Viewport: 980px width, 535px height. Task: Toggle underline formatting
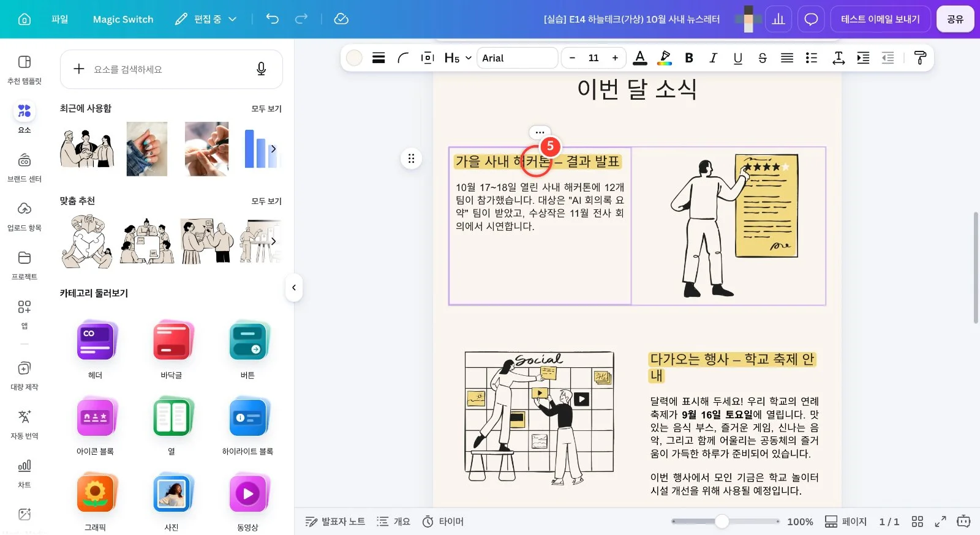pos(738,58)
